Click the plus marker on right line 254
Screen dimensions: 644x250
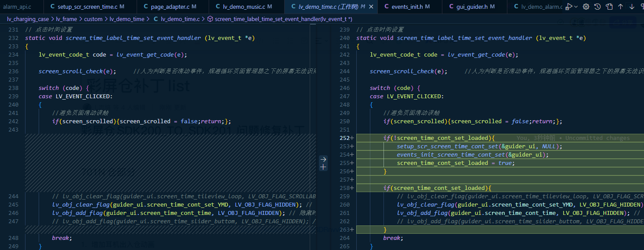[x=352, y=154]
